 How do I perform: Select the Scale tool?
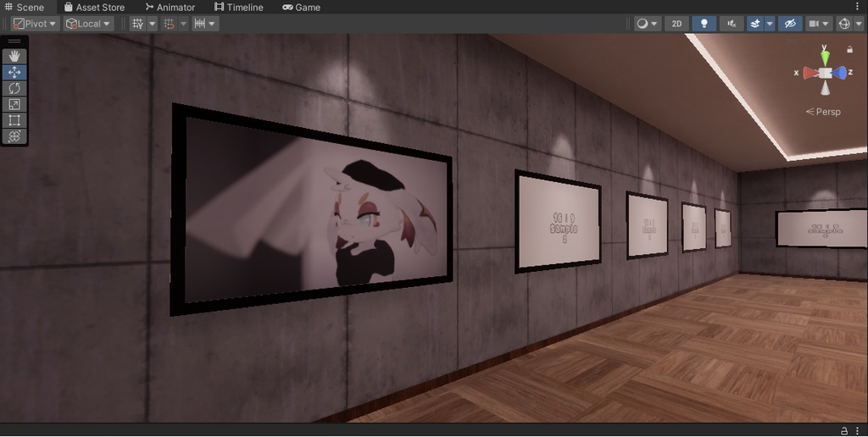pos(14,104)
